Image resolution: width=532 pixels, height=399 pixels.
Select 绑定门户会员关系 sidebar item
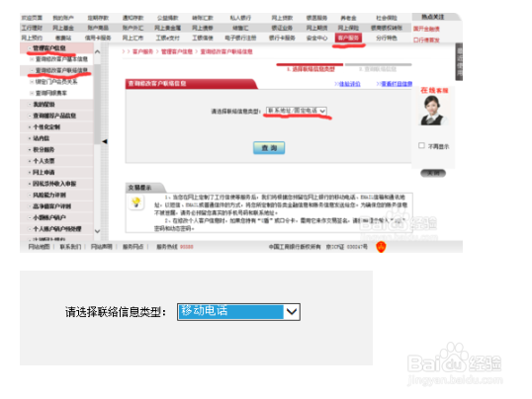click(x=56, y=82)
